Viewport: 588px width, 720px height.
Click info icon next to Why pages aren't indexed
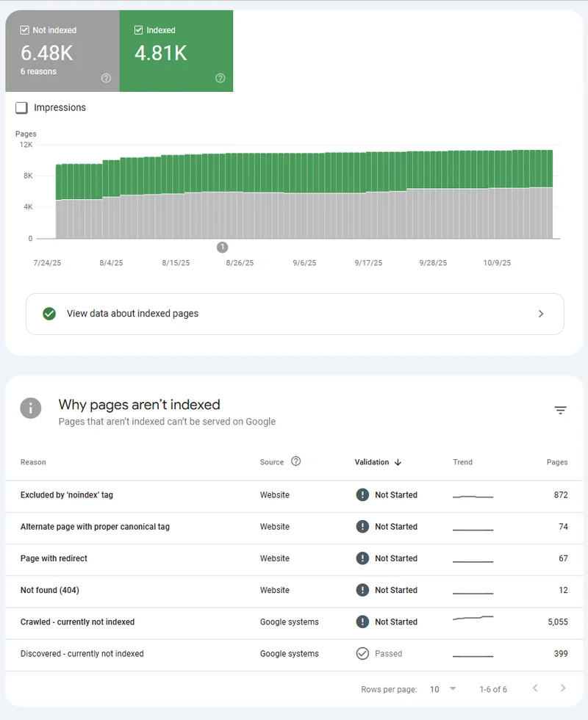tap(31, 408)
